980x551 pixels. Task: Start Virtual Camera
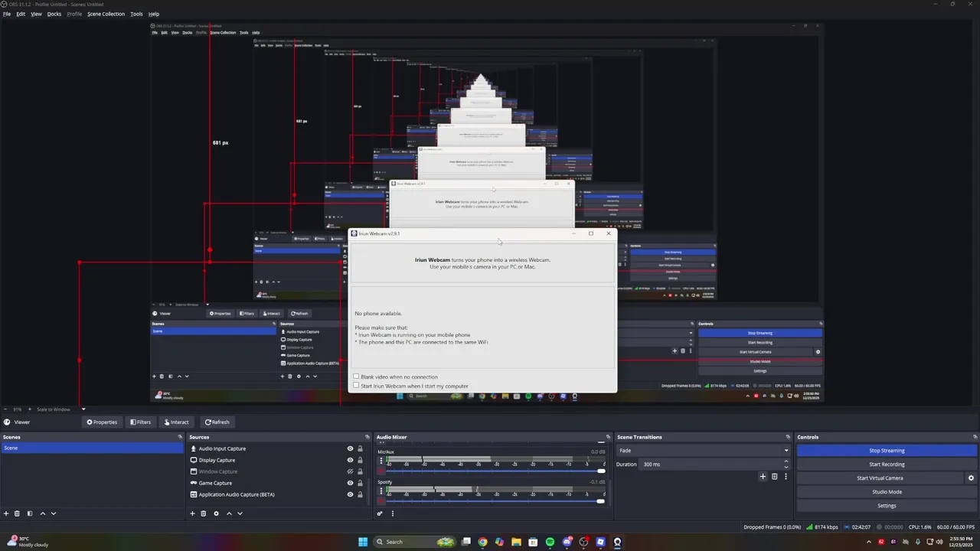(x=880, y=478)
